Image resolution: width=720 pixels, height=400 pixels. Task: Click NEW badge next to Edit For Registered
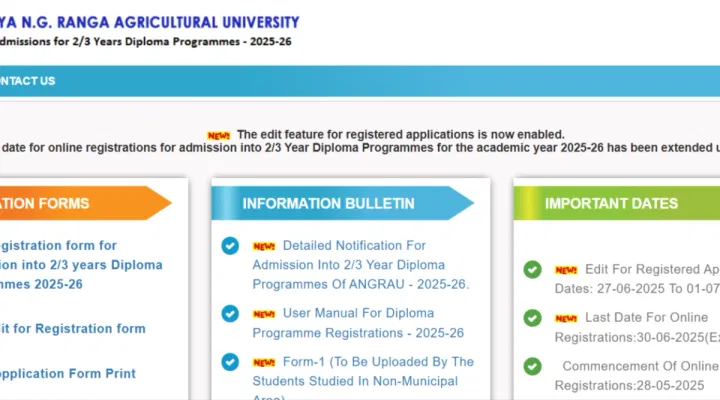[566, 270]
